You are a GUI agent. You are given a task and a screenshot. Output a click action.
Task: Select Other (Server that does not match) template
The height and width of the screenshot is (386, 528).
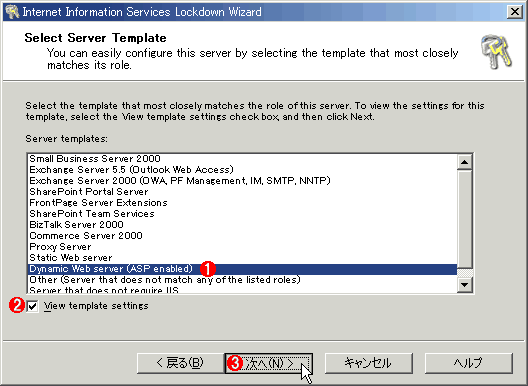242,280
